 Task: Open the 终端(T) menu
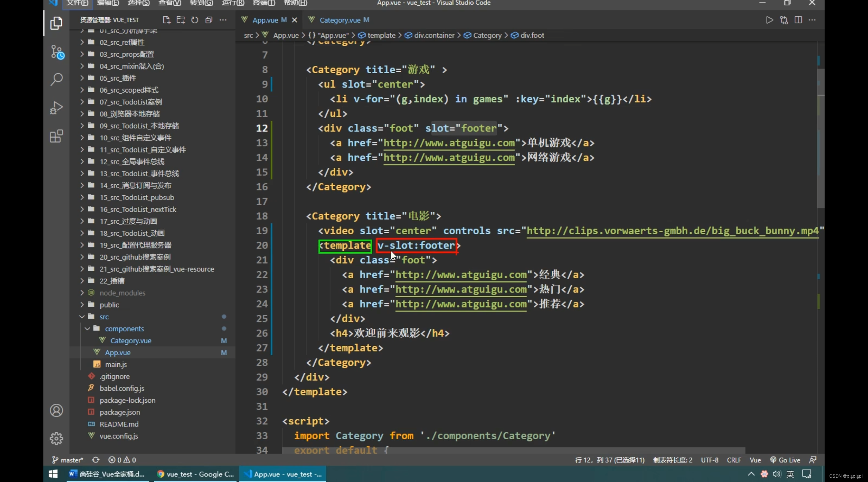264,3
